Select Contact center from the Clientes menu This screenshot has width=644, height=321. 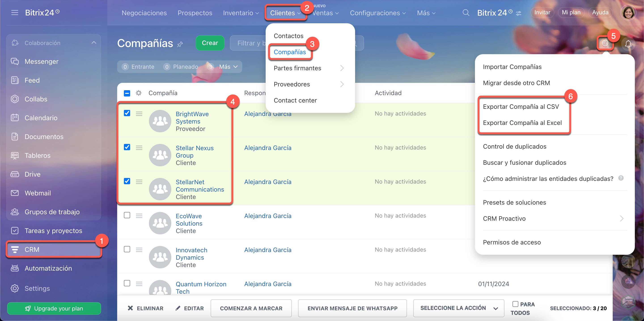pyautogui.click(x=295, y=100)
